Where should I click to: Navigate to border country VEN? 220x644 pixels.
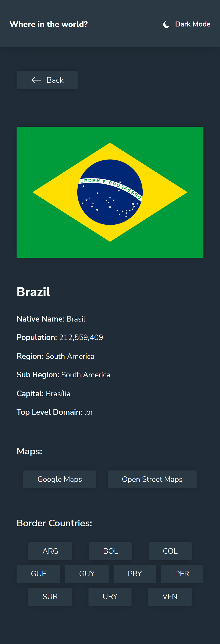[x=169, y=596]
